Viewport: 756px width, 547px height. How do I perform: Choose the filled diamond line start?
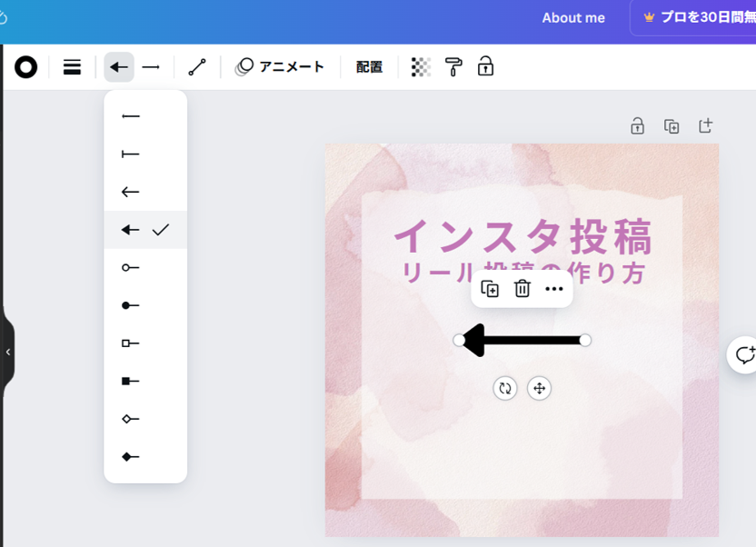point(131,456)
